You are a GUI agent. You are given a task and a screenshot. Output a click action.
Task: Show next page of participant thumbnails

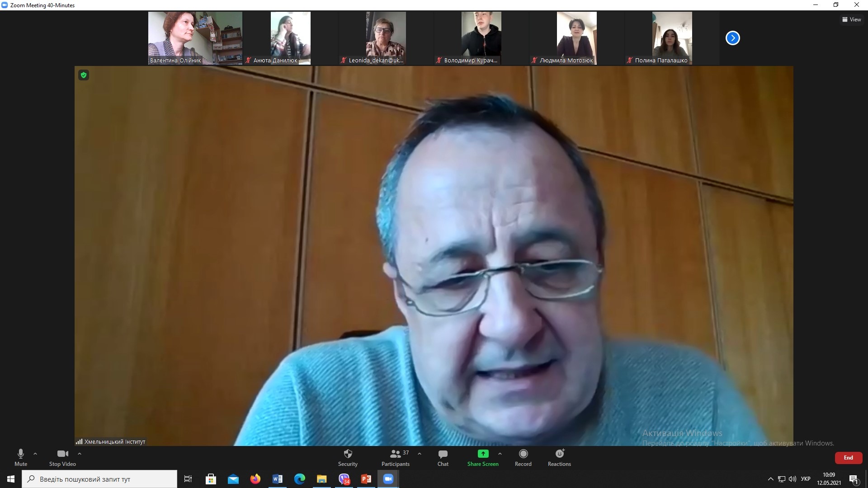click(732, 38)
